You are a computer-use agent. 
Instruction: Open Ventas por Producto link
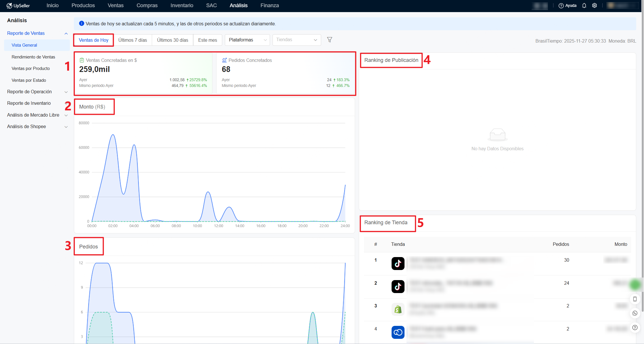(31, 69)
